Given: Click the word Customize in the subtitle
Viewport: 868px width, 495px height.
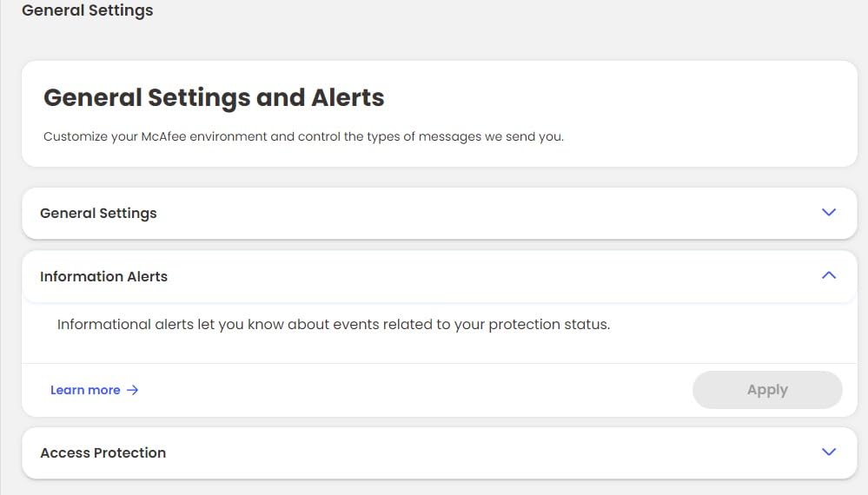Looking at the screenshot, I should [75, 136].
